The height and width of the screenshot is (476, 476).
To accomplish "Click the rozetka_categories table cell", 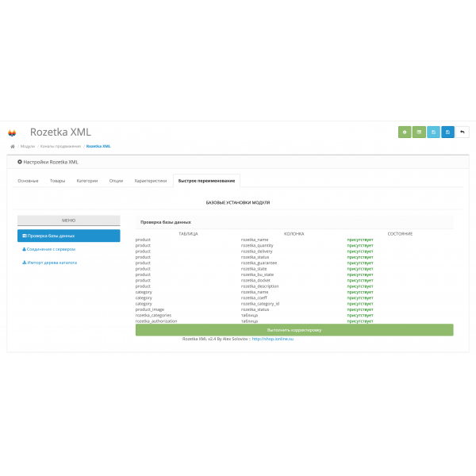I will (153, 315).
